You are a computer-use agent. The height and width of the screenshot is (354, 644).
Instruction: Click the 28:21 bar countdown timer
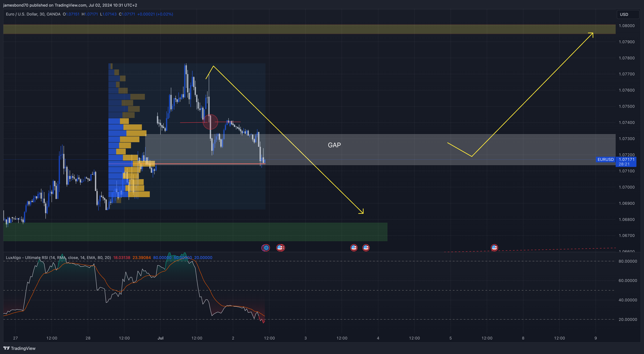click(x=624, y=164)
